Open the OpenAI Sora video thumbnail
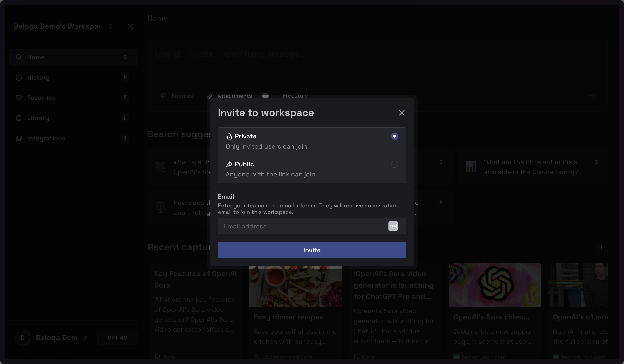Image resolution: width=624 pixels, height=364 pixels. click(x=495, y=285)
